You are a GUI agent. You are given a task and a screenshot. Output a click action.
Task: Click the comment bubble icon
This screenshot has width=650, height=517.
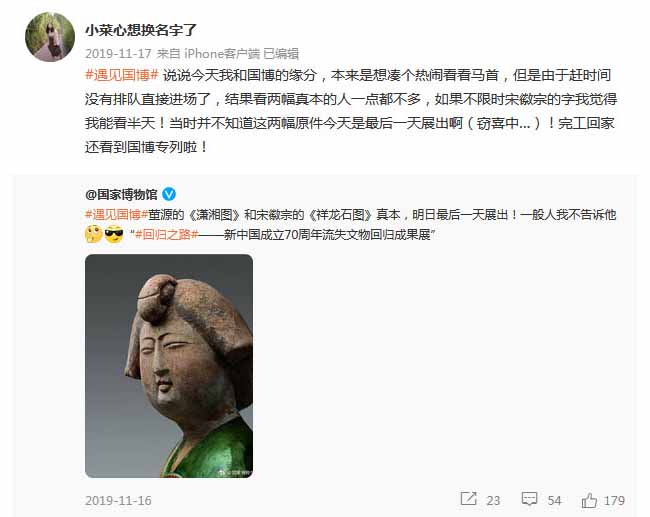point(529,499)
